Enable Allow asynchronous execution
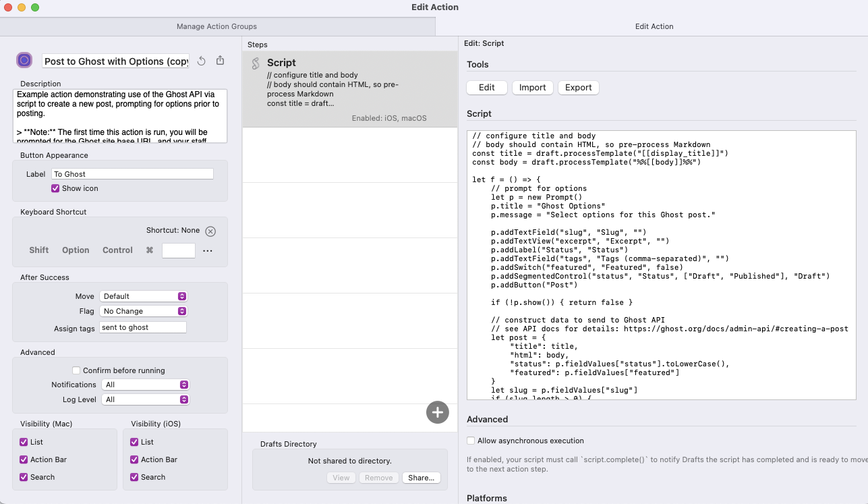The width and height of the screenshot is (868, 504). pyautogui.click(x=471, y=441)
